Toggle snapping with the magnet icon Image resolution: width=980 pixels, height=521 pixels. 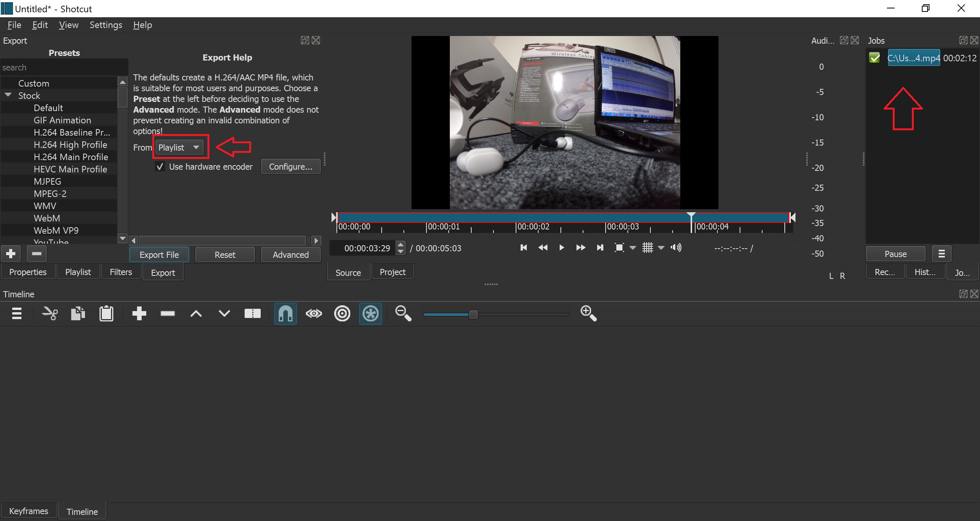286,313
